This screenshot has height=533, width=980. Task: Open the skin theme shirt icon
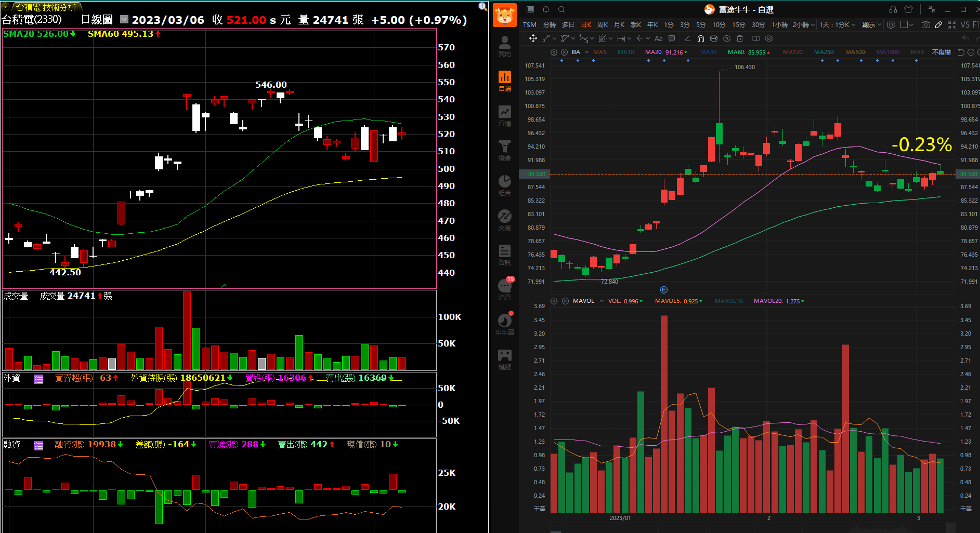pyautogui.click(x=909, y=9)
